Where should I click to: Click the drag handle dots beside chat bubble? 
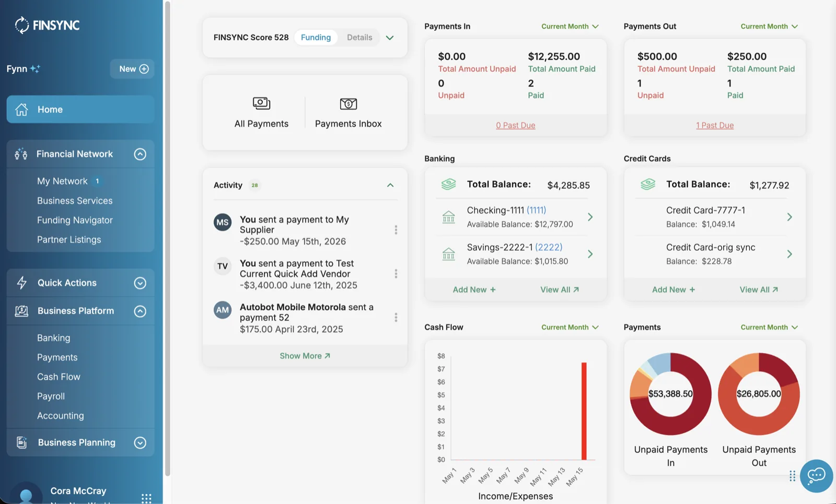793,476
